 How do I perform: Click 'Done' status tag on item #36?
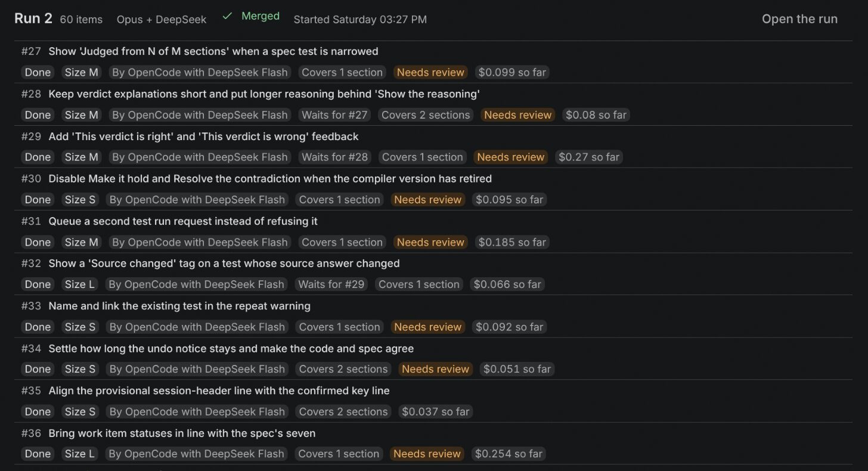click(x=38, y=454)
